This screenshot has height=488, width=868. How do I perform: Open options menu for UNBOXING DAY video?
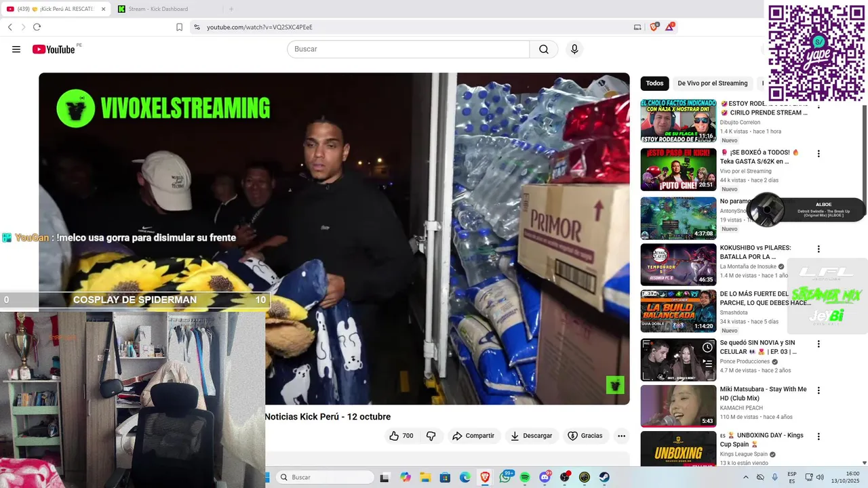[x=818, y=436]
